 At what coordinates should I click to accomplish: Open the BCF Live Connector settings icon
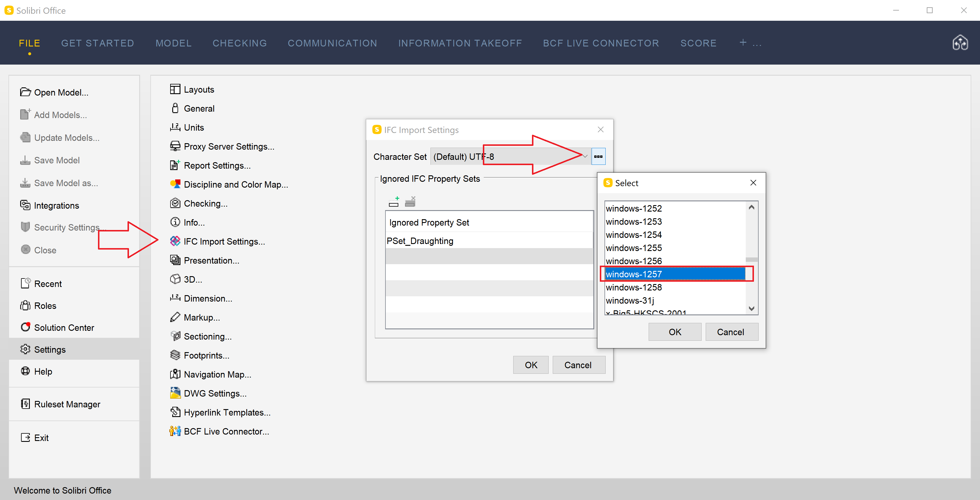[175, 431]
